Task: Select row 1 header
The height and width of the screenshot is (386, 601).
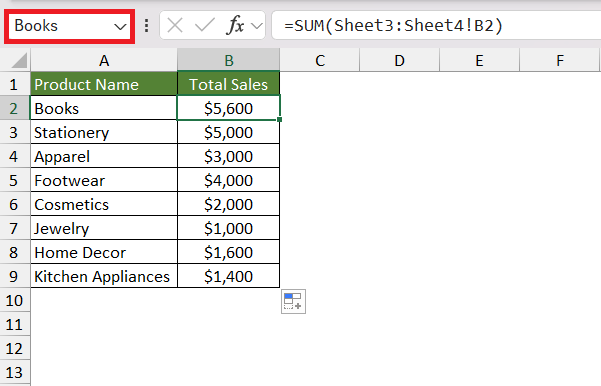Action: coord(15,84)
